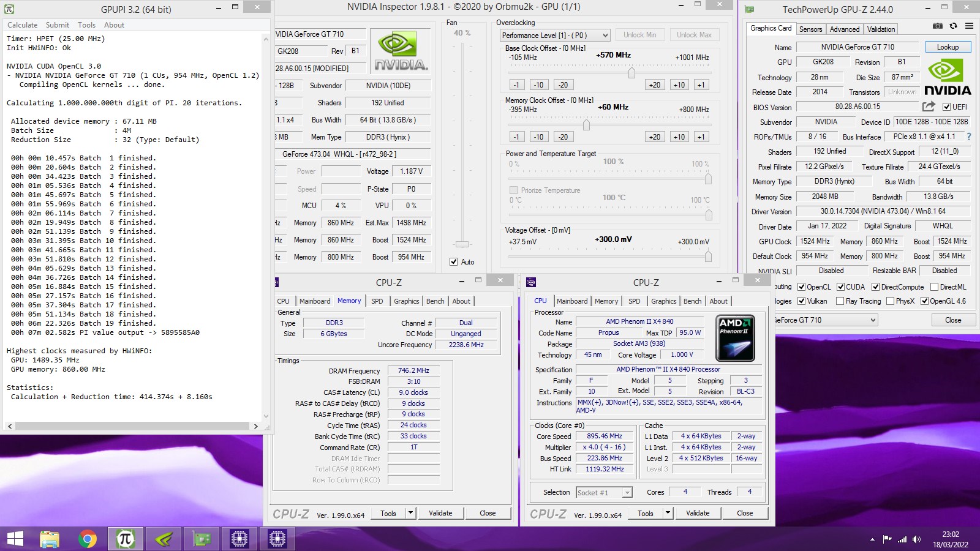Toggle the OpenCL checkbox

coord(801,287)
